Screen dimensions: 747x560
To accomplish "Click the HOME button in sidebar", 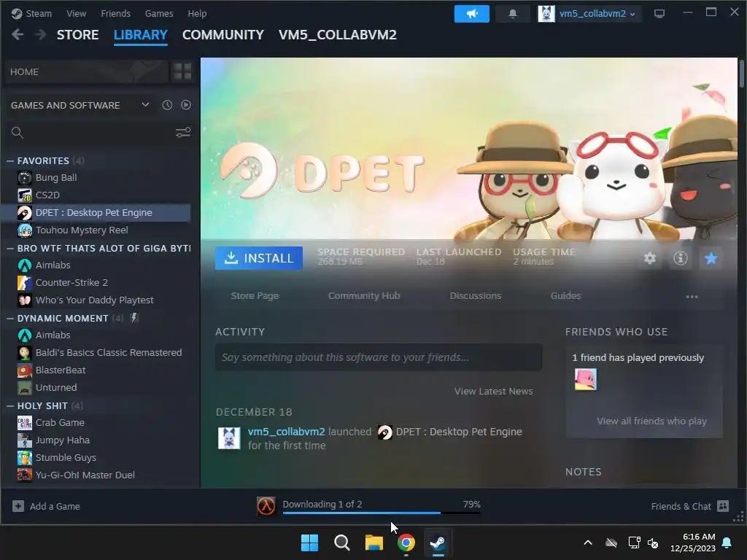I will [86, 71].
